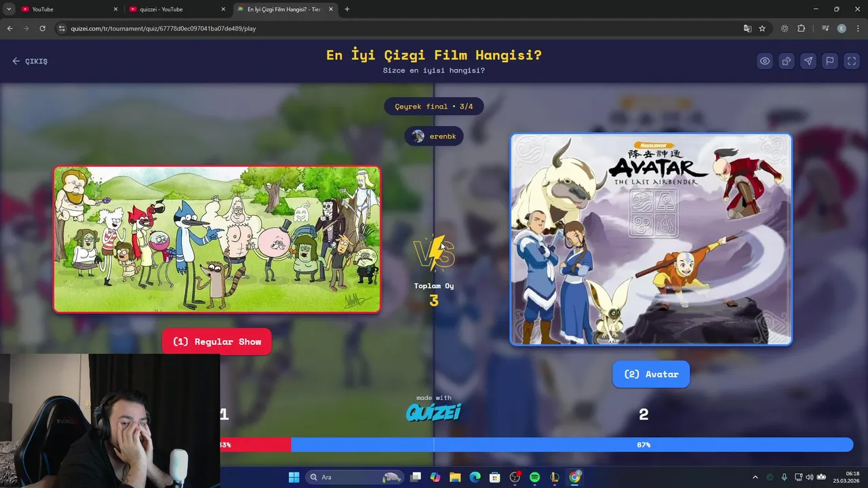
Task: Click the soccer ball extension icon
Action: [785, 28]
